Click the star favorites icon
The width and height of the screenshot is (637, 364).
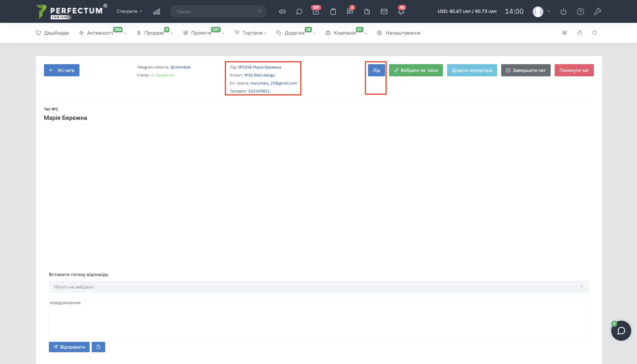[x=595, y=32]
